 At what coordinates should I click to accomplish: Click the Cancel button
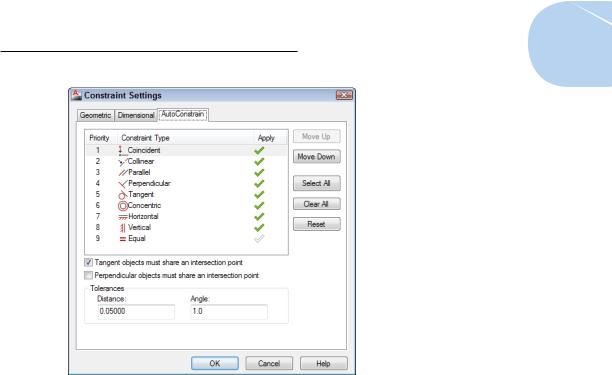click(269, 363)
